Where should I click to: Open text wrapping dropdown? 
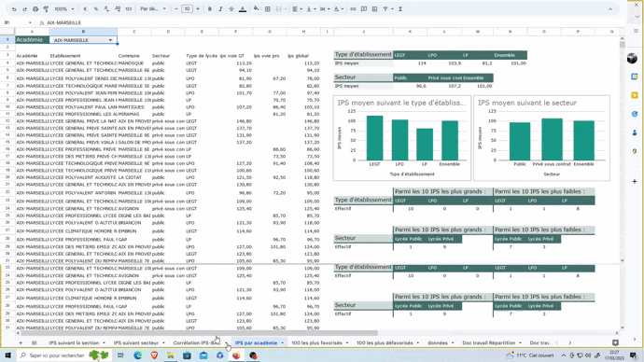(x=324, y=9)
